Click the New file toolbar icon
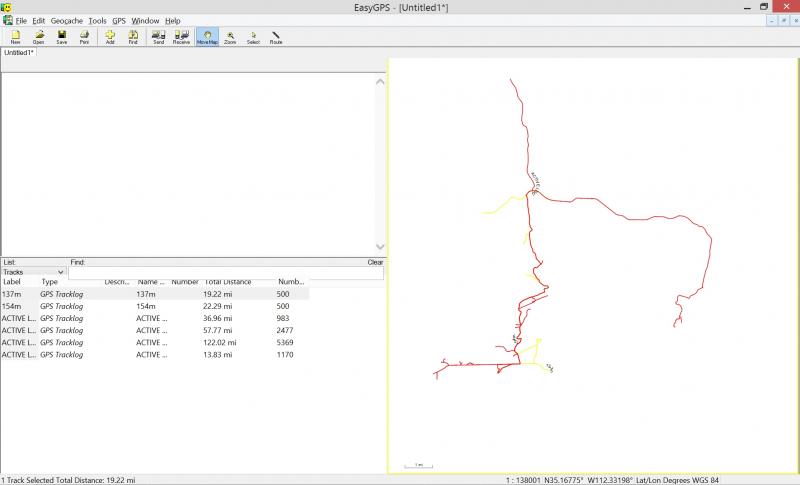800x485 pixels. (15, 37)
